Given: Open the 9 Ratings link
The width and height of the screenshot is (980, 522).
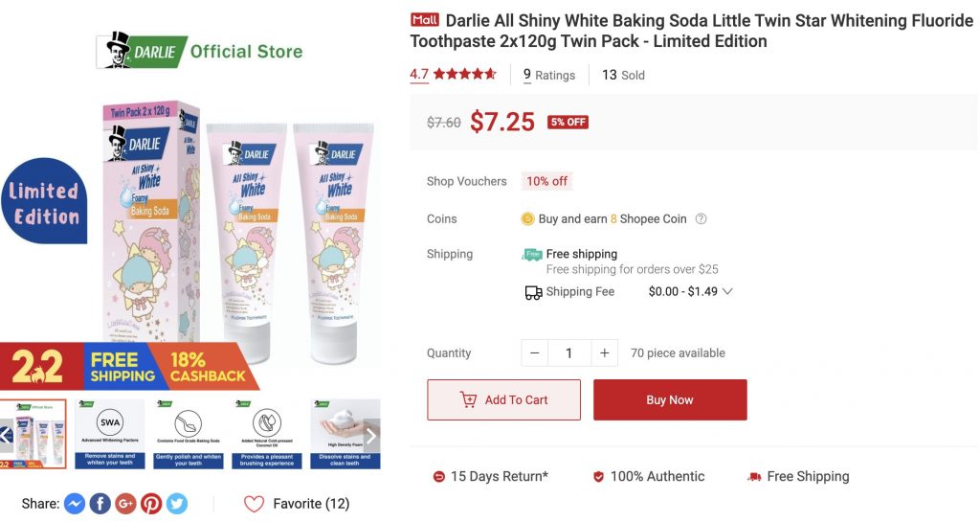Looking at the screenshot, I should click(x=549, y=75).
